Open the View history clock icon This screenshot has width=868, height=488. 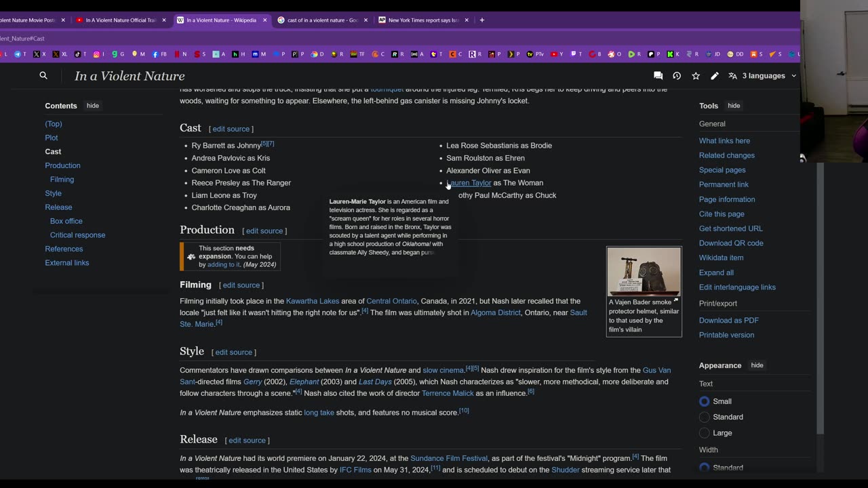[677, 76]
